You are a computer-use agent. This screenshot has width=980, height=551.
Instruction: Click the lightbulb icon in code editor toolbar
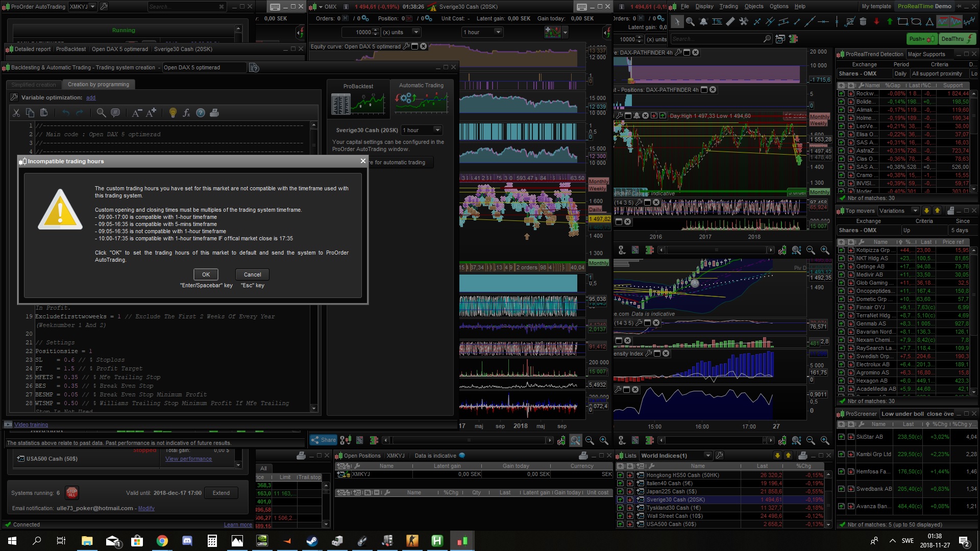tap(173, 113)
